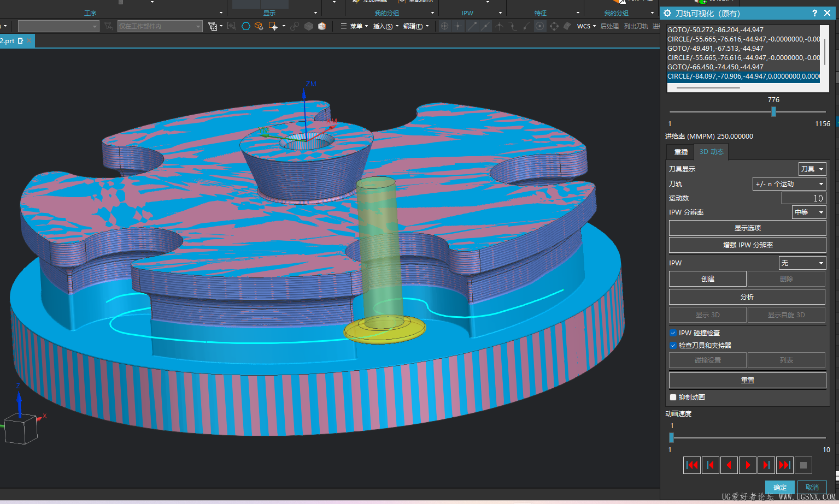
Task: Click the 列出刀轨 toolbar command
Action: click(636, 26)
